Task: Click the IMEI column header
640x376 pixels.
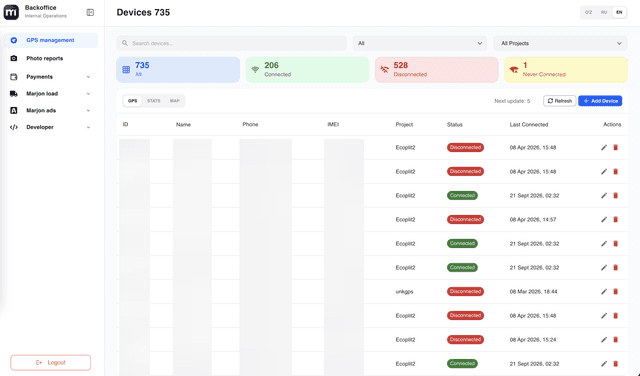Action: pyautogui.click(x=333, y=125)
